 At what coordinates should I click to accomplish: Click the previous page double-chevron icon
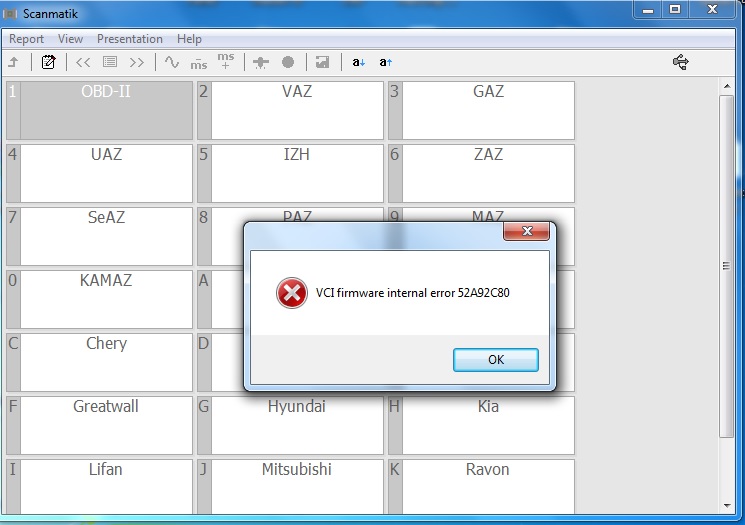click(83, 62)
